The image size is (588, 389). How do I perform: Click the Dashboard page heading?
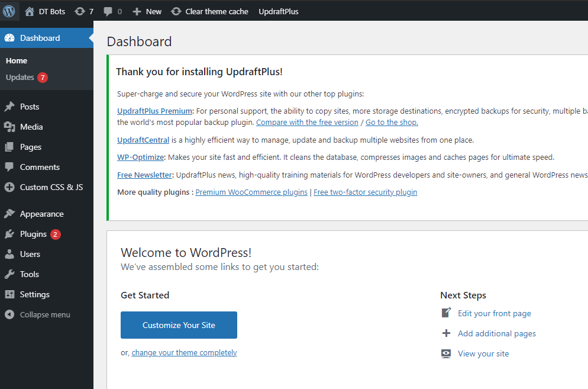tap(139, 41)
